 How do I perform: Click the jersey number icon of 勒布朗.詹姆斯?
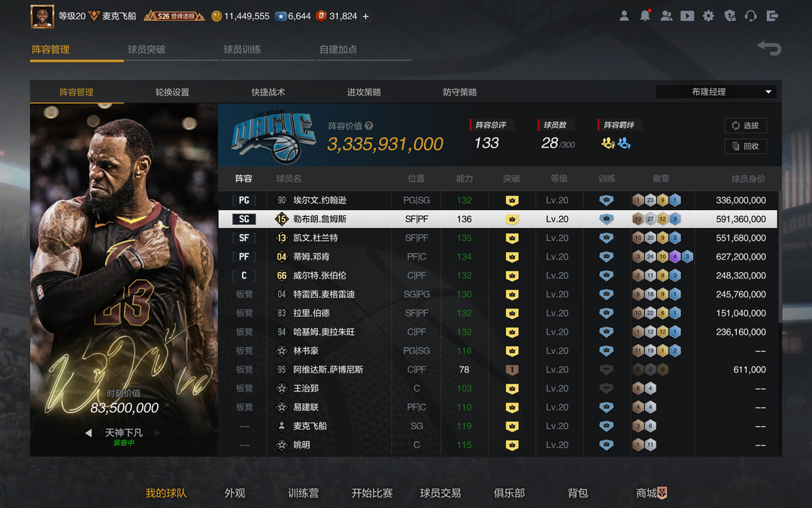281,219
